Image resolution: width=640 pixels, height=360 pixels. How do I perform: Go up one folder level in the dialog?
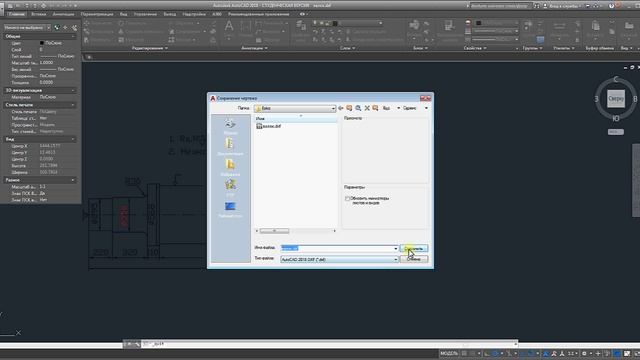(349, 108)
